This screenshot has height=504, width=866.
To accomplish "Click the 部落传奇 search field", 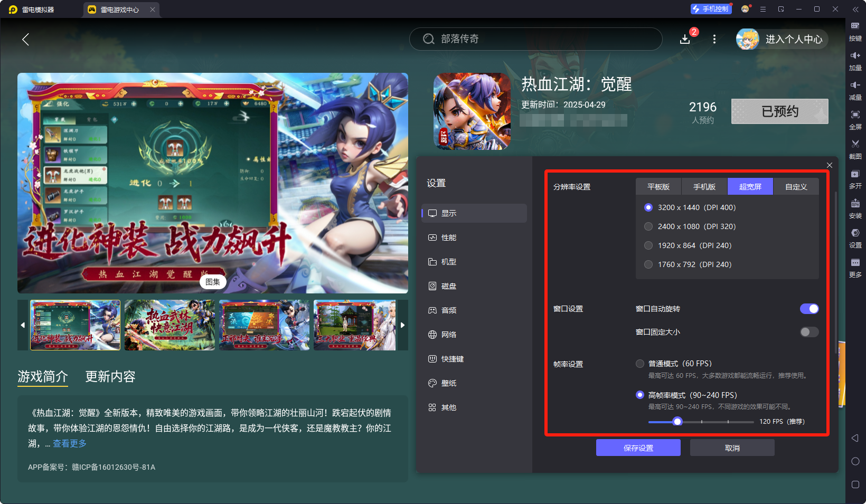I will (x=535, y=39).
